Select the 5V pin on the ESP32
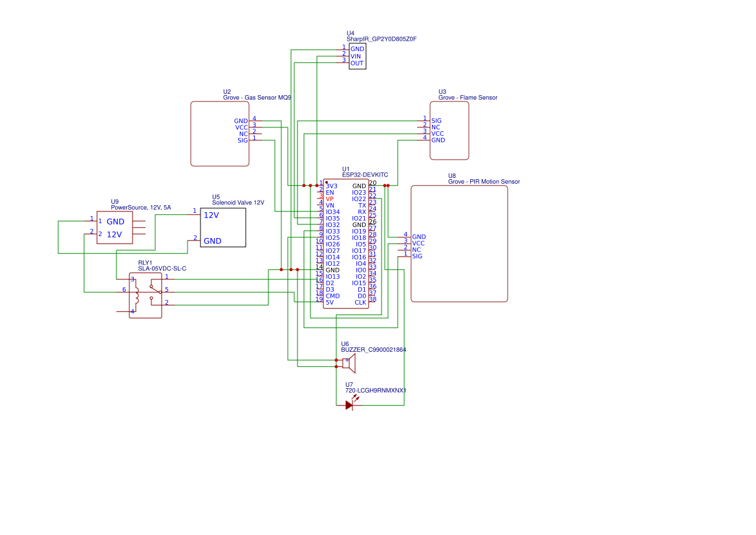The height and width of the screenshot is (535, 756). tap(329, 303)
